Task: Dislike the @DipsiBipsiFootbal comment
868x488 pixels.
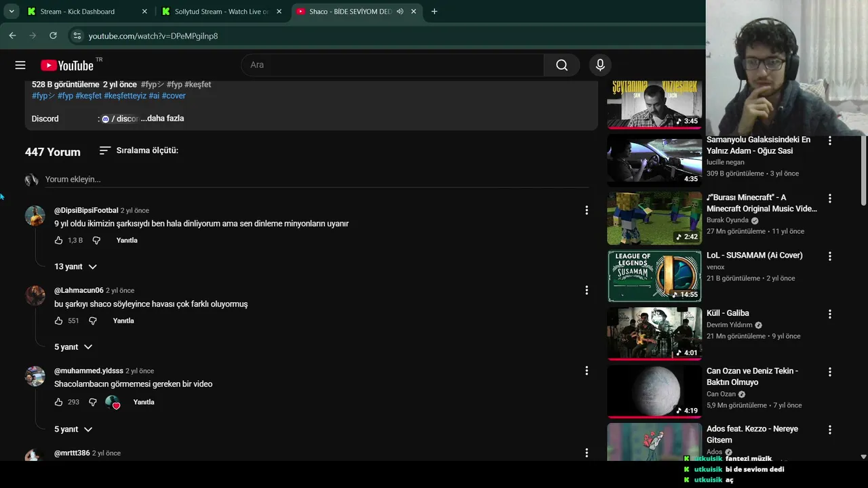Action: [x=96, y=241]
